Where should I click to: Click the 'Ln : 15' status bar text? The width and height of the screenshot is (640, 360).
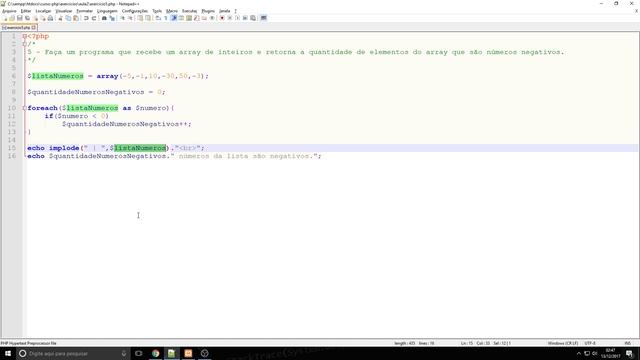click(467, 343)
